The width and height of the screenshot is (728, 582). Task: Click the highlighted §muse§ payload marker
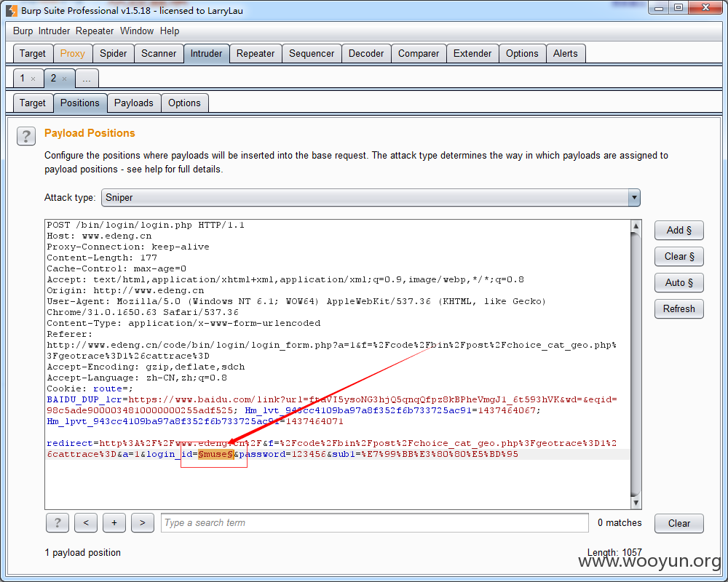click(216, 454)
